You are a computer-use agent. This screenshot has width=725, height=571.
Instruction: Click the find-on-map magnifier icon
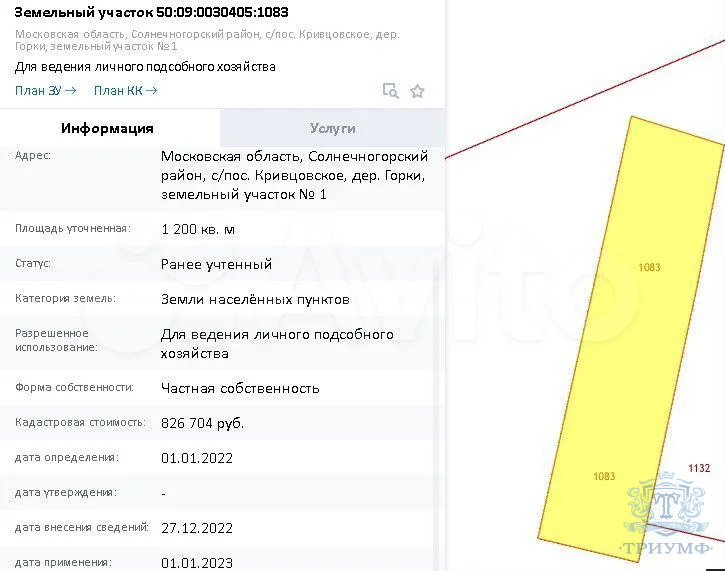point(390,91)
